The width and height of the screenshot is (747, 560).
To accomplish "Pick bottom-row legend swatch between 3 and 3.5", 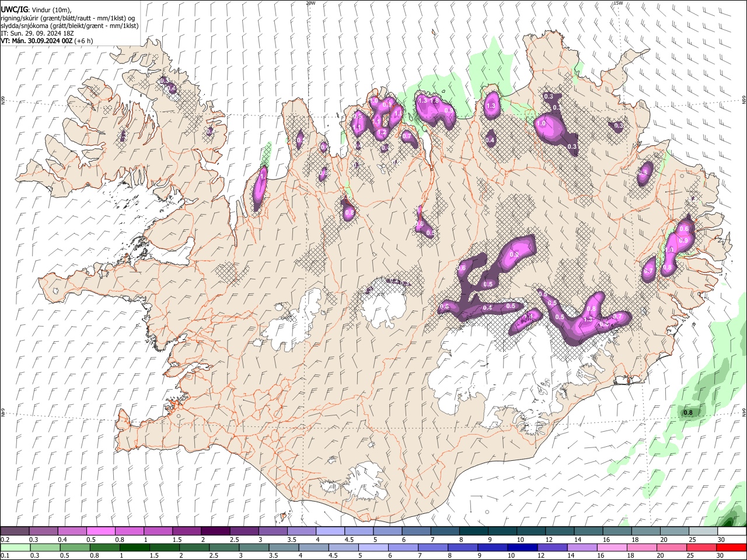I will [254, 547].
